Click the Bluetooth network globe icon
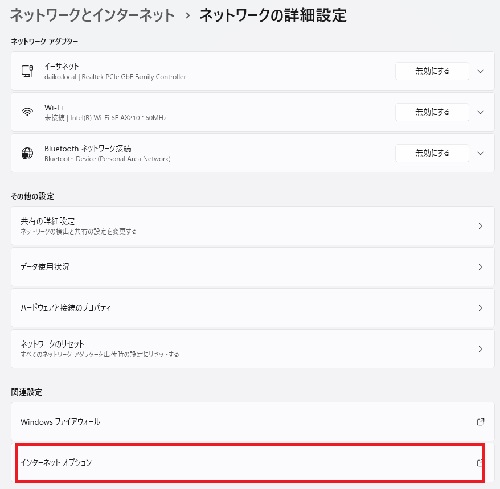This screenshot has width=500, height=489. pyautogui.click(x=27, y=153)
